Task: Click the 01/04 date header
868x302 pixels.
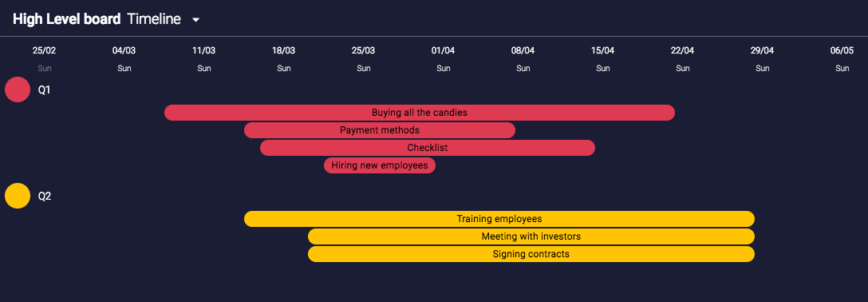Action: coord(443,50)
